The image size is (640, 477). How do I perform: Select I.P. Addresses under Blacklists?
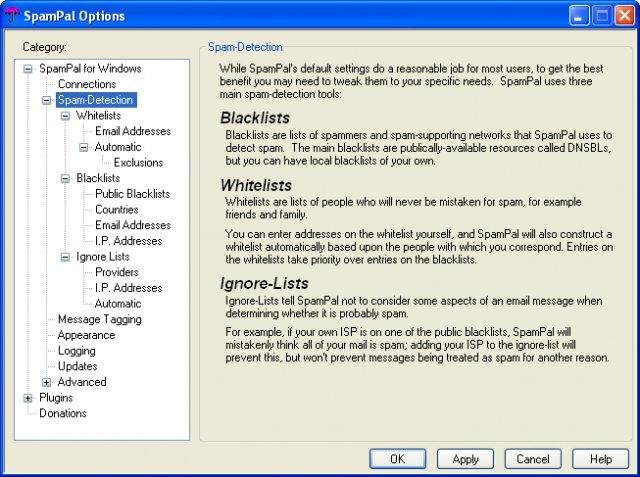(x=128, y=241)
